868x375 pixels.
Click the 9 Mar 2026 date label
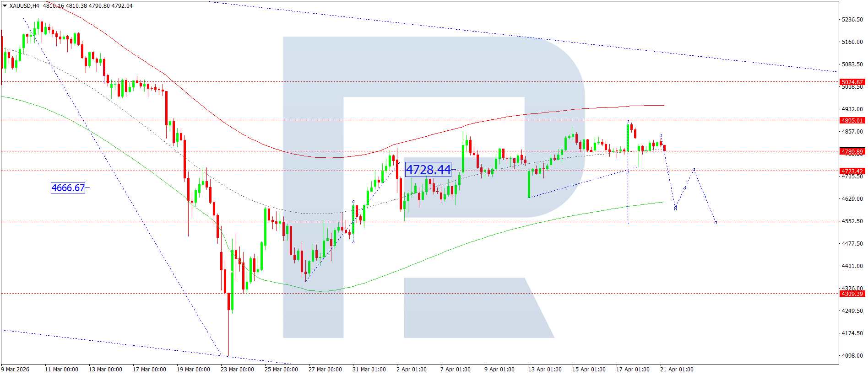[15, 370]
